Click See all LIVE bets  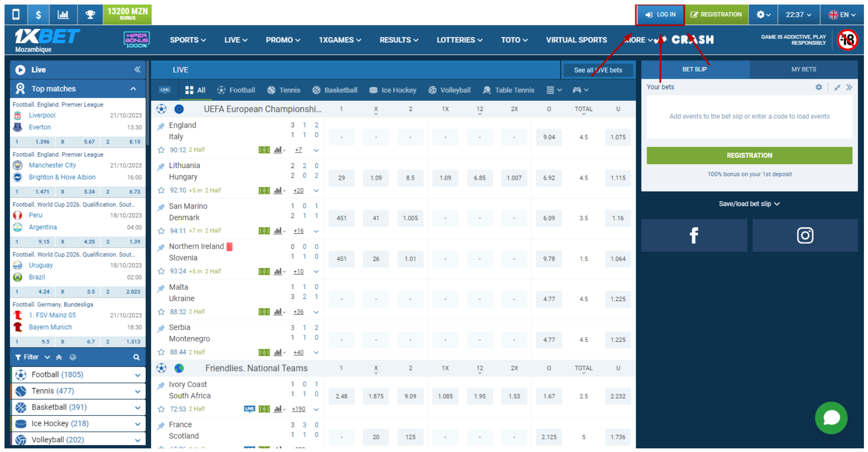pyautogui.click(x=598, y=70)
